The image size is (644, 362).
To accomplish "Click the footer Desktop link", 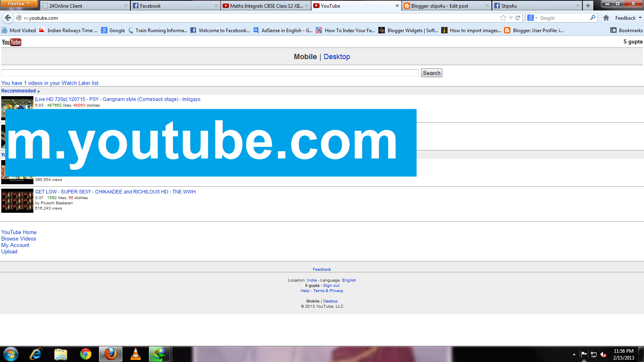I will click(x=330, y=301).
